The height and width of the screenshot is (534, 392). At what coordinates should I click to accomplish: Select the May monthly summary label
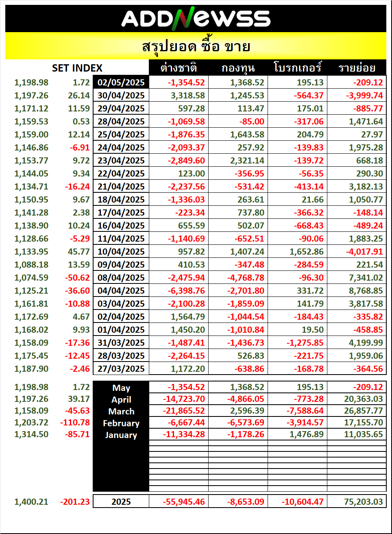point(121,388)
